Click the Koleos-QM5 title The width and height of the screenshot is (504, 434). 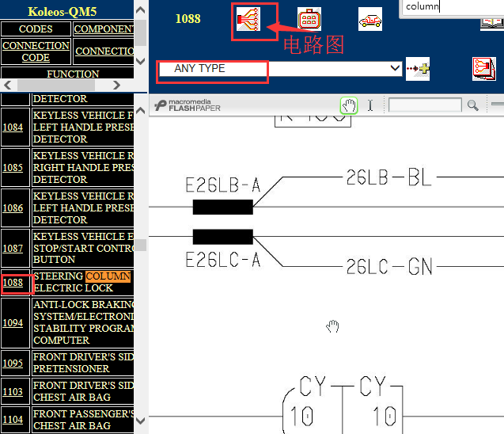62,12
